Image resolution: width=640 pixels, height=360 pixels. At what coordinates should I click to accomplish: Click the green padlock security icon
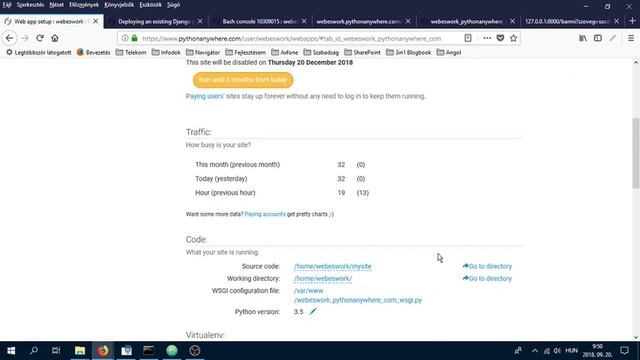[134, 38]
